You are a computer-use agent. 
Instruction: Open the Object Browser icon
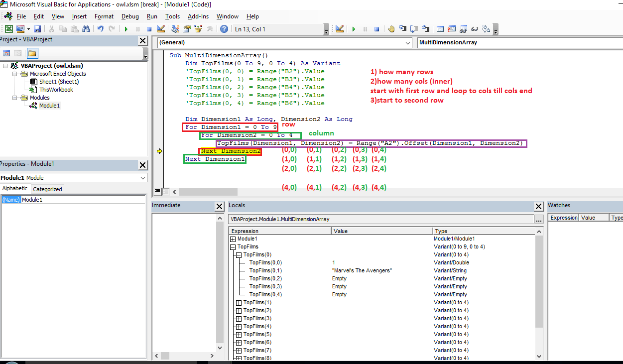(198, 29)
